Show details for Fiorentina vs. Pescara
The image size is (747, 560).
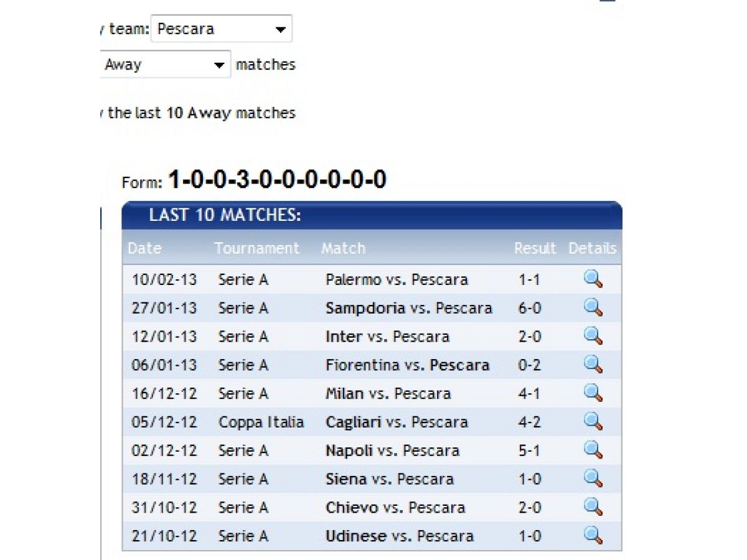click(x=593, y=365)
